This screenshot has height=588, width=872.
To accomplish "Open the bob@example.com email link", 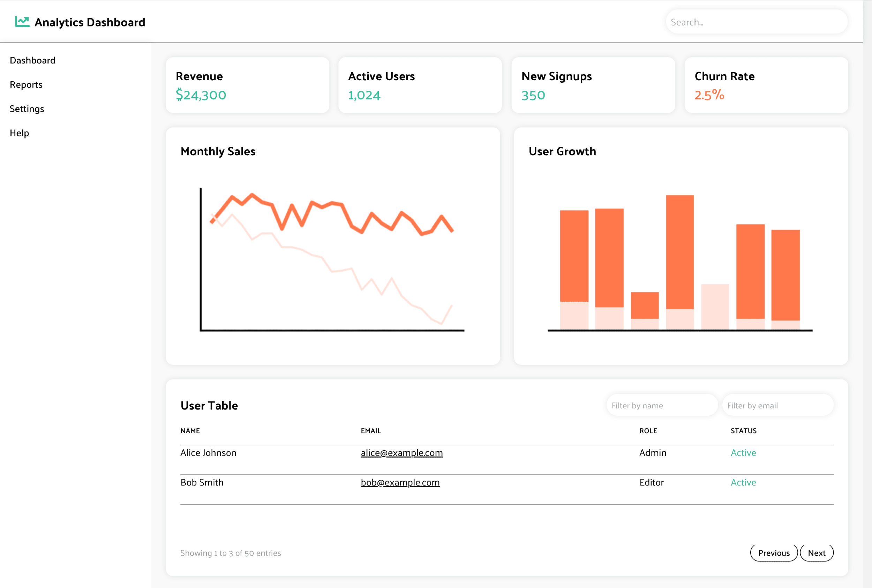I will [400, 482].
